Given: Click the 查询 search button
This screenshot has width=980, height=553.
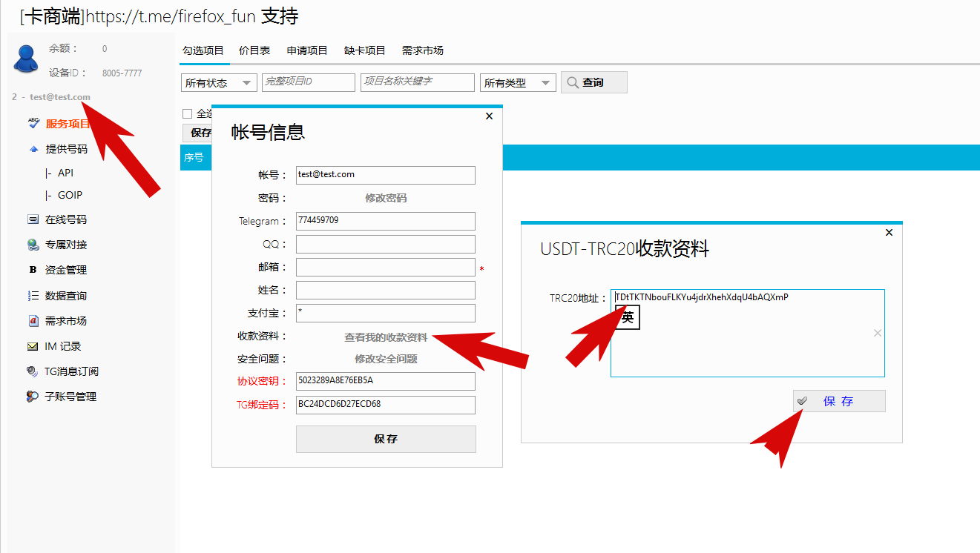Looking at the screenshot, I should [x=594, y=82].
